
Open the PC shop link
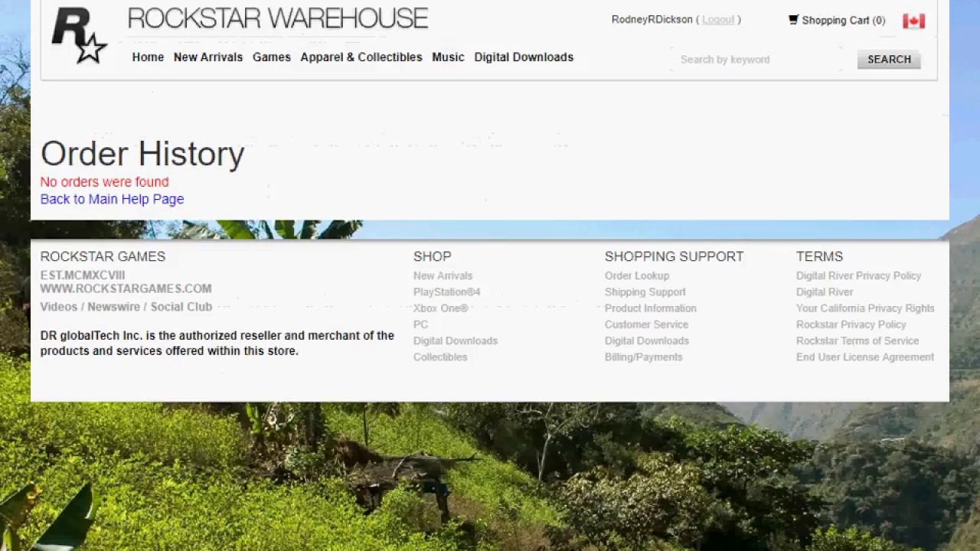click(420, 324)
